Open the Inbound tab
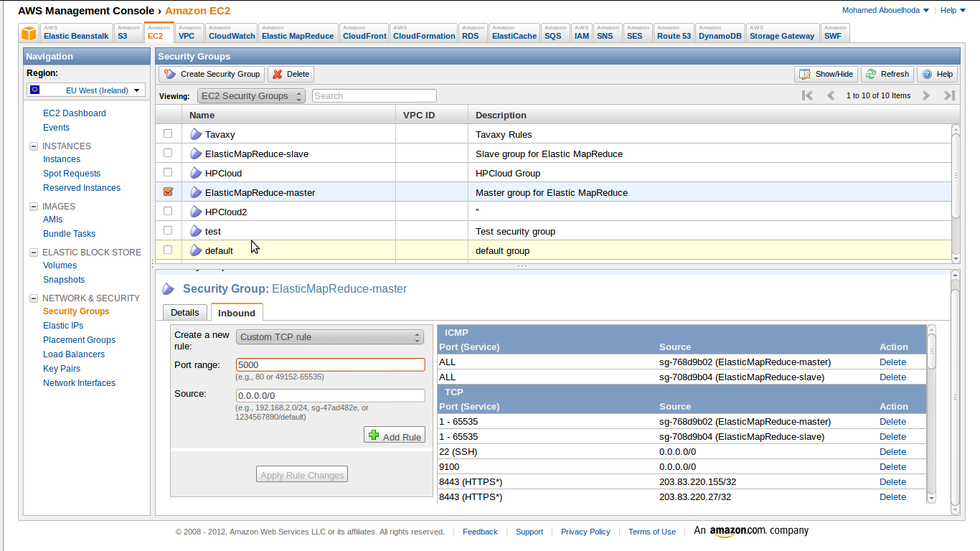 point(237,312)
